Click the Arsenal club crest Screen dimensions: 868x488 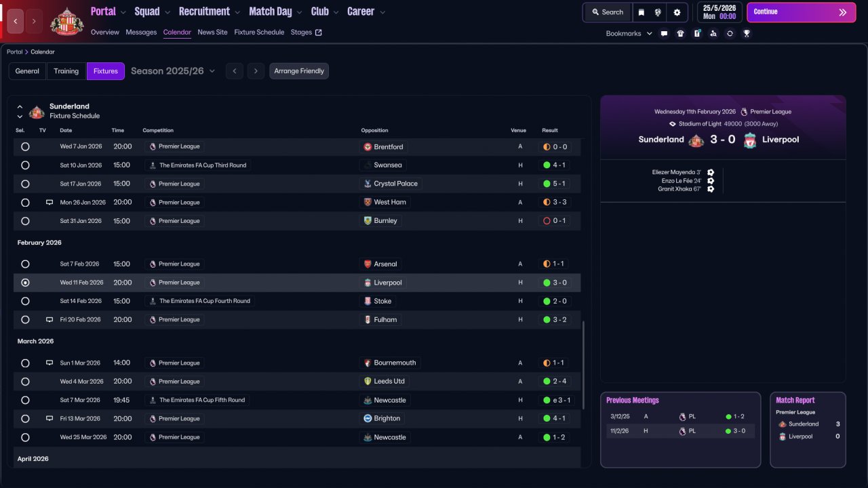click(x=368, y=264)
